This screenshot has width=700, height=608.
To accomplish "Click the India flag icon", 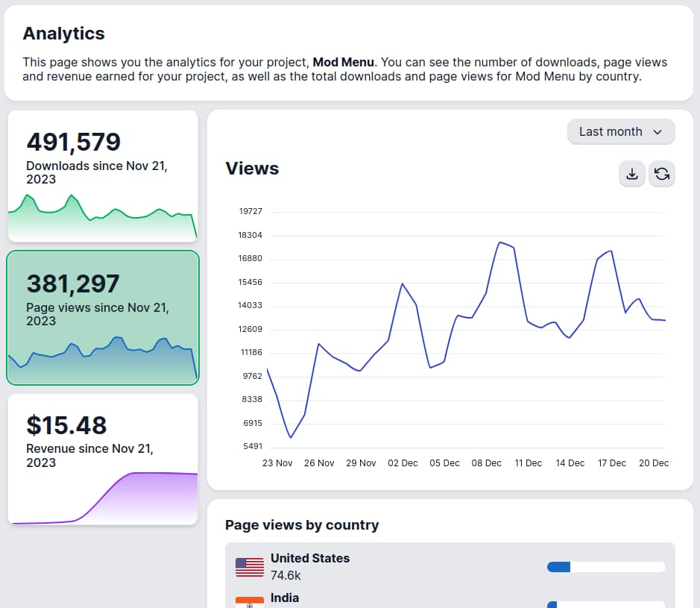I will [248, 601].
